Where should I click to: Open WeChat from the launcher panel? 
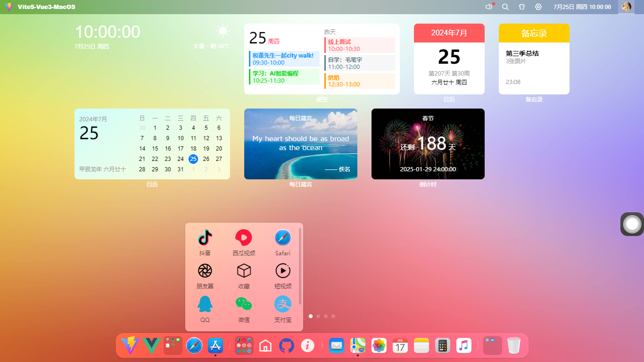244,304
